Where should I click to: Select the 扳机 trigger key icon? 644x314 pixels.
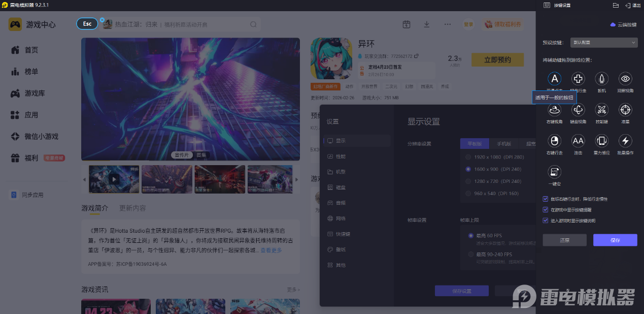[x=602, y=79]
